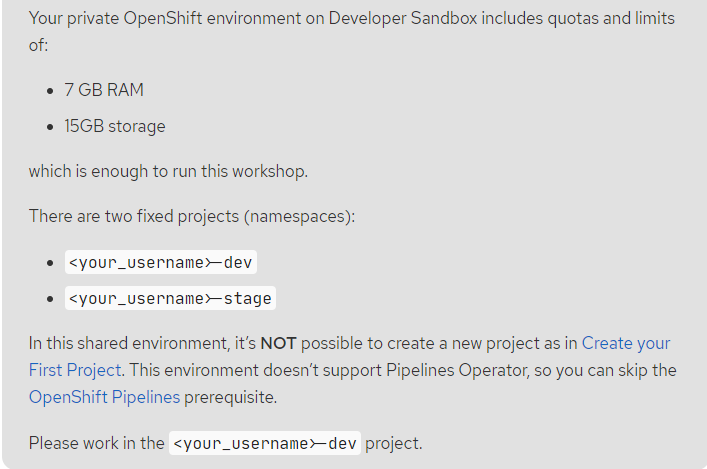
Task: Click the "15GB storage" list item text
Action: click(115, 126)
